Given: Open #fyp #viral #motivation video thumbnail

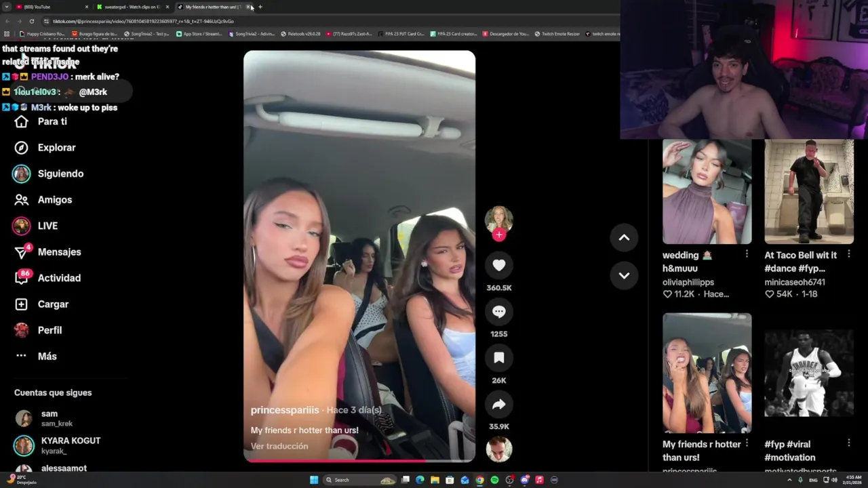Looking at the screenshot, I should click(x=809, y=373).
